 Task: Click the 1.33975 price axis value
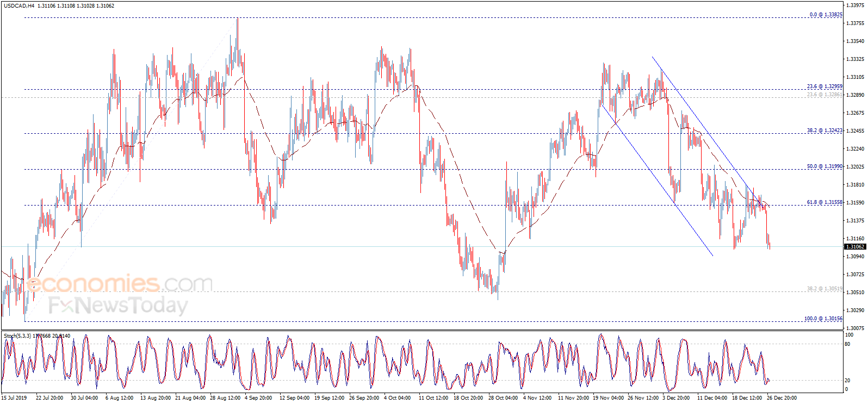click(x=855, y=5)
